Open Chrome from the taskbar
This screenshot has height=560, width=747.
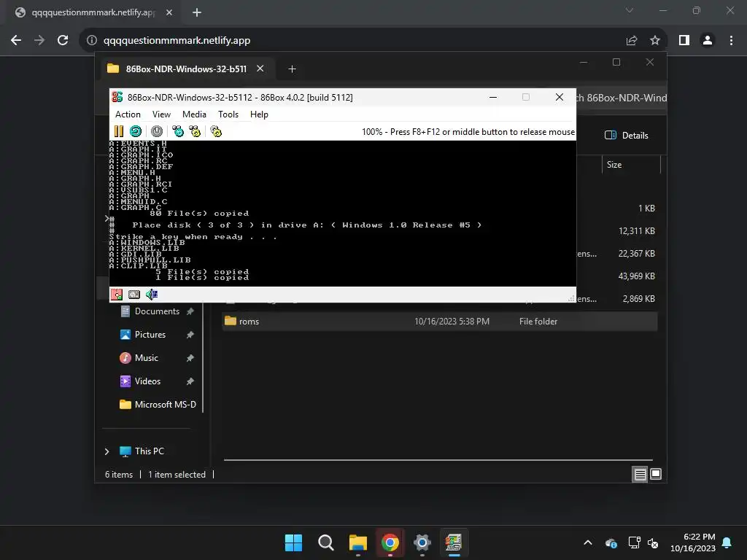pos(390,542)
